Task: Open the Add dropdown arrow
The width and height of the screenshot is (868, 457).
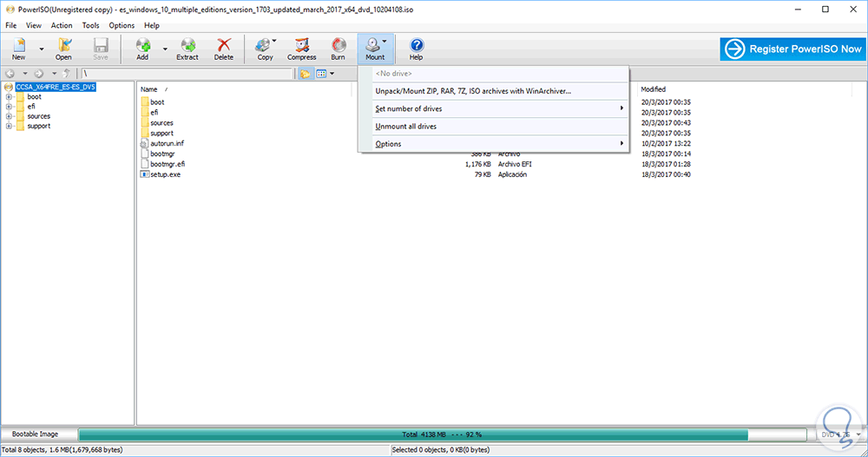Action: (x=165, y=49)
